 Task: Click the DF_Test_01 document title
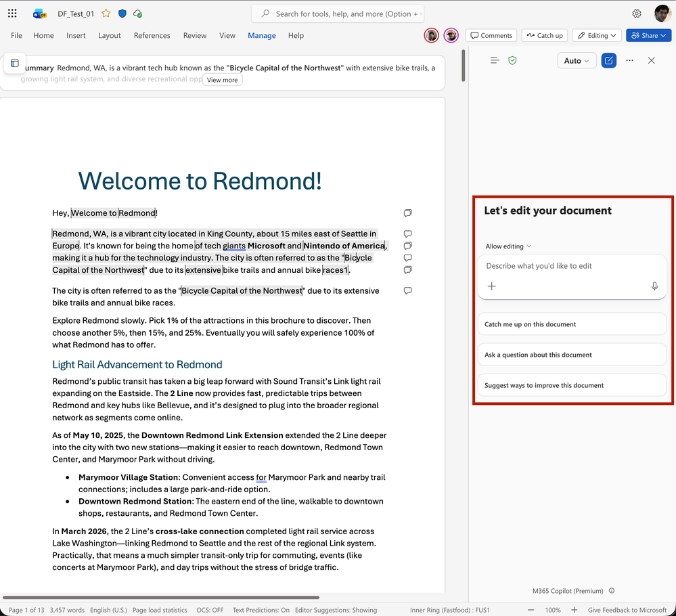76,14
